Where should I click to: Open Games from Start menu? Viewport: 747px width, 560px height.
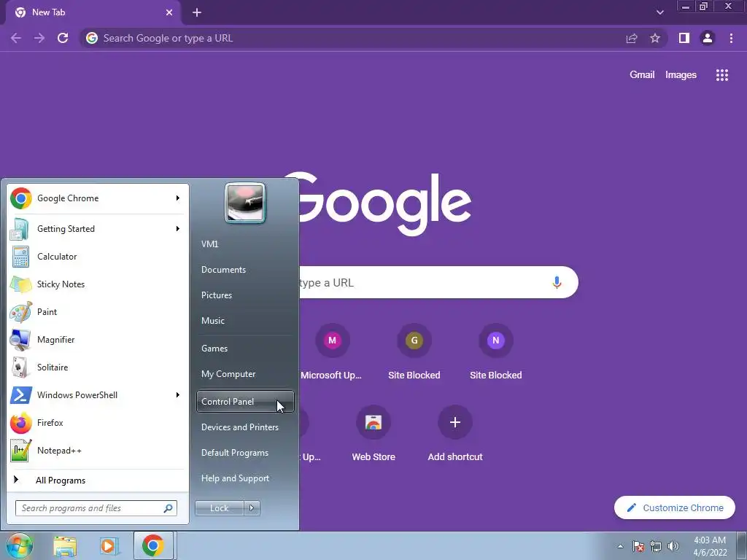(245, 348)
